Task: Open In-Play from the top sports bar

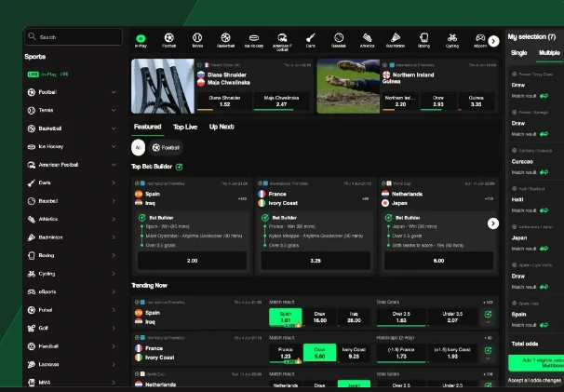Action: click(141, 41)
